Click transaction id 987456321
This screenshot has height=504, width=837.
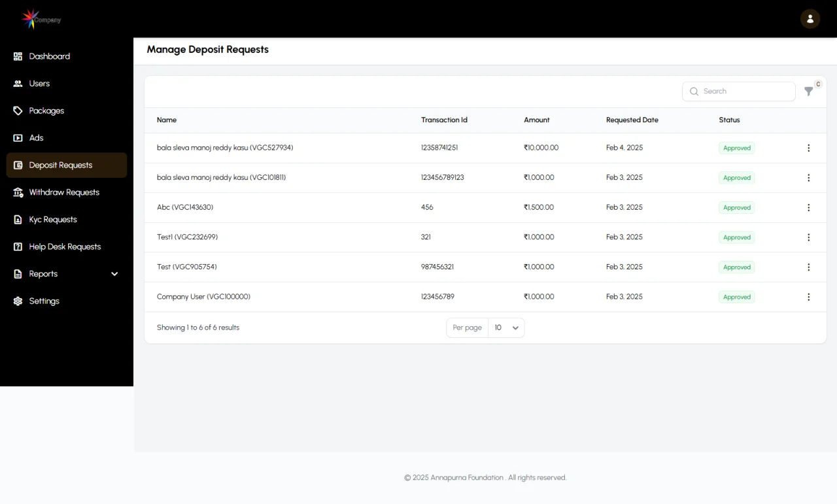437,267
